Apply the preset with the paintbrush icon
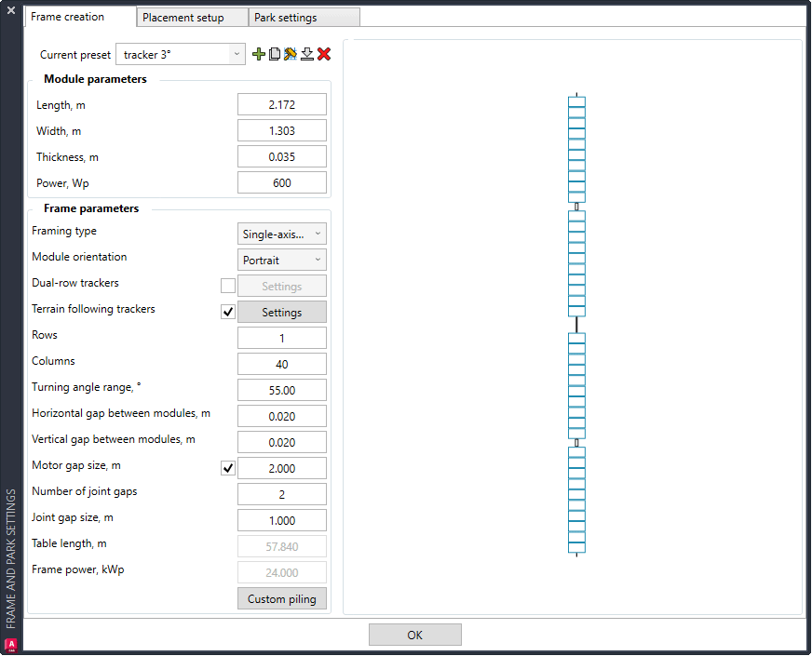The image size is (812, 656). (x=291, y=54)
